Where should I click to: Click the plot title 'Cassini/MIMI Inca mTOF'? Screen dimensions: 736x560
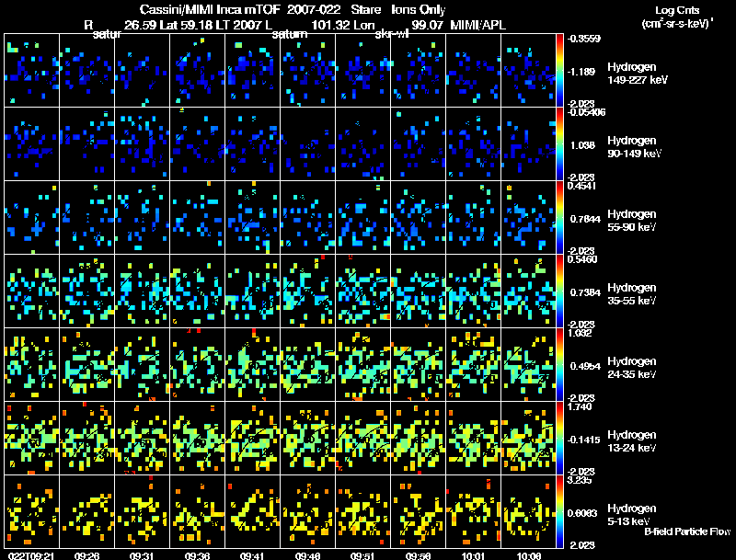click(x=210, y=10)
